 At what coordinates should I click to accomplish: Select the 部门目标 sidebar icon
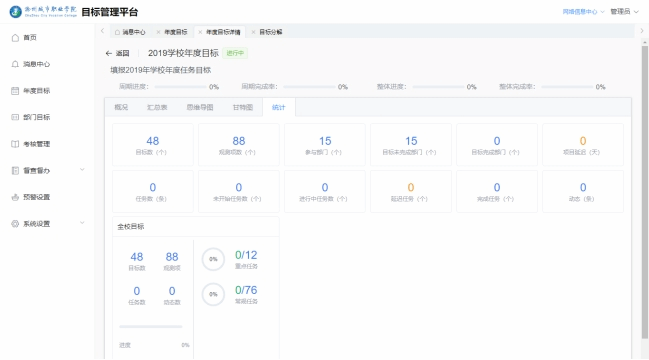(15, 117)
